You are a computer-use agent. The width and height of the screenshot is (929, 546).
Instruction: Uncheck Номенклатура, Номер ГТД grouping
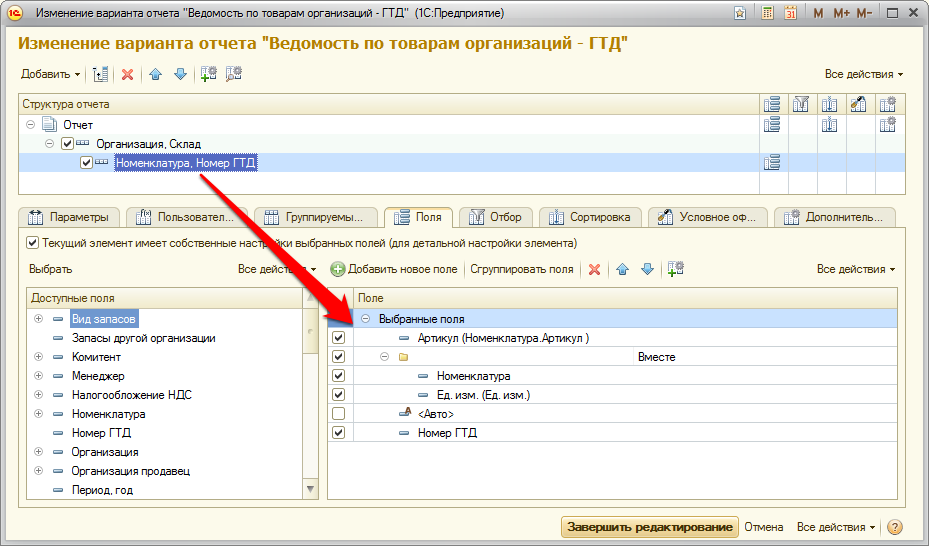click(x=87, y=162)
